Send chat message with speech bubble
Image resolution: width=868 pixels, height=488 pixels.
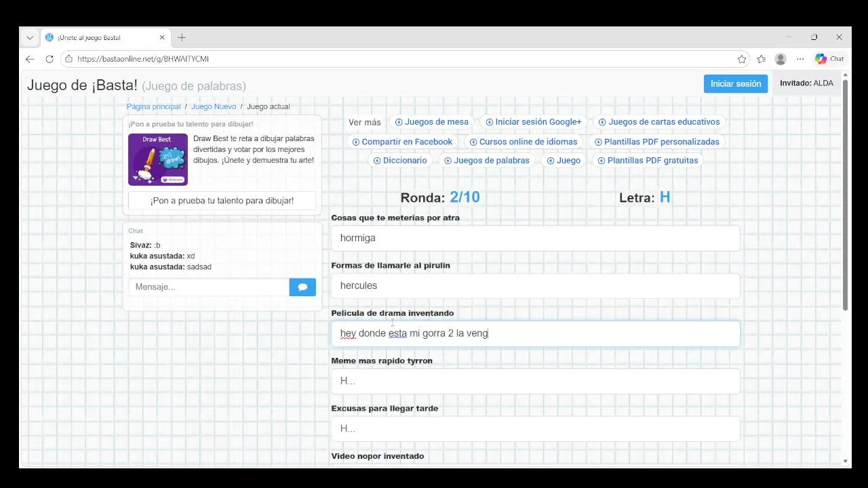coord(302,287)
